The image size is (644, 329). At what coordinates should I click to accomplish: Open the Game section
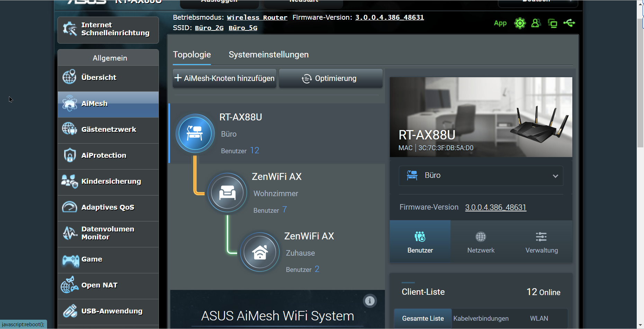pos(108,260)
